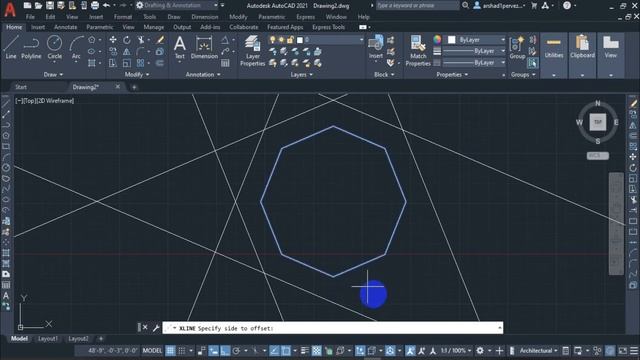This screenshot has width=640, height=360.
Task: Open the object color ByLayer dropdown
Action: [x=476, y=40]
